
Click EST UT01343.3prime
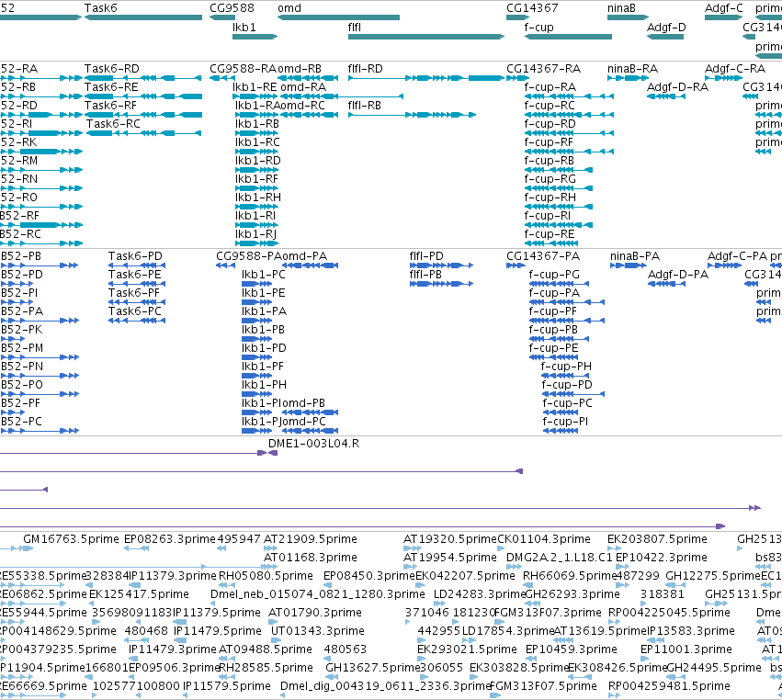[317, 631]
